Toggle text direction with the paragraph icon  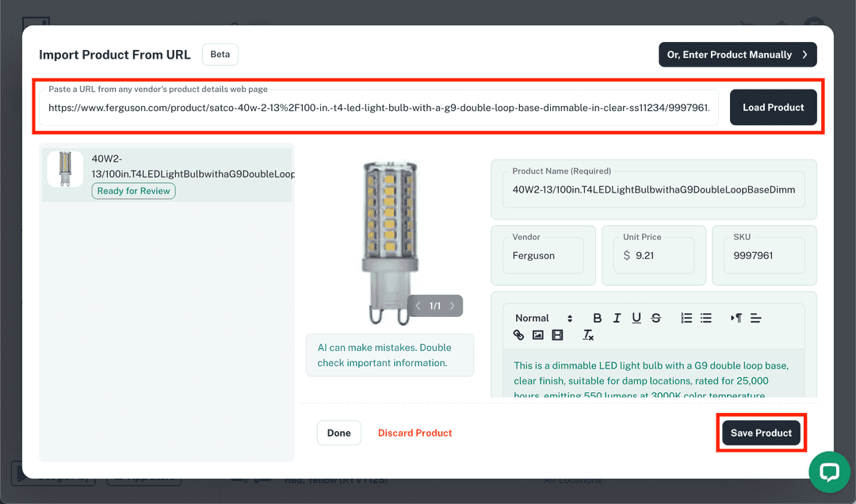point(736,317)
